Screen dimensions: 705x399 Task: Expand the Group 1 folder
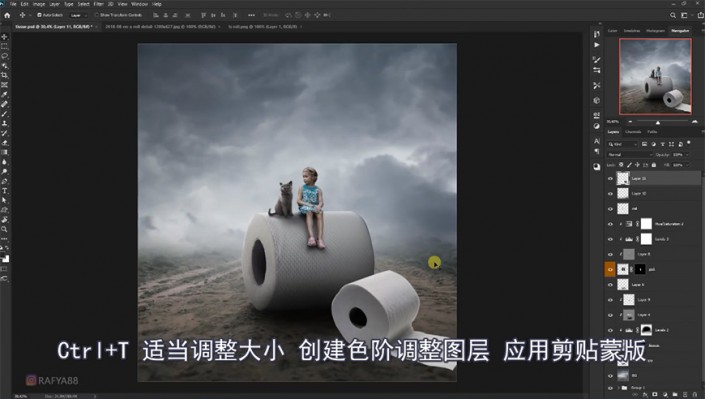tap(618, 388)
